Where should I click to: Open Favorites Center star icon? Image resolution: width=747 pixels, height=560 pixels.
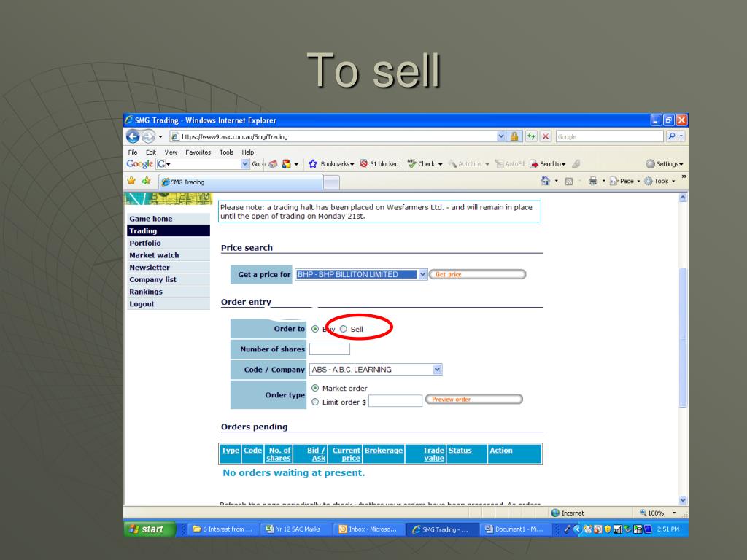(x=131, y=181)
